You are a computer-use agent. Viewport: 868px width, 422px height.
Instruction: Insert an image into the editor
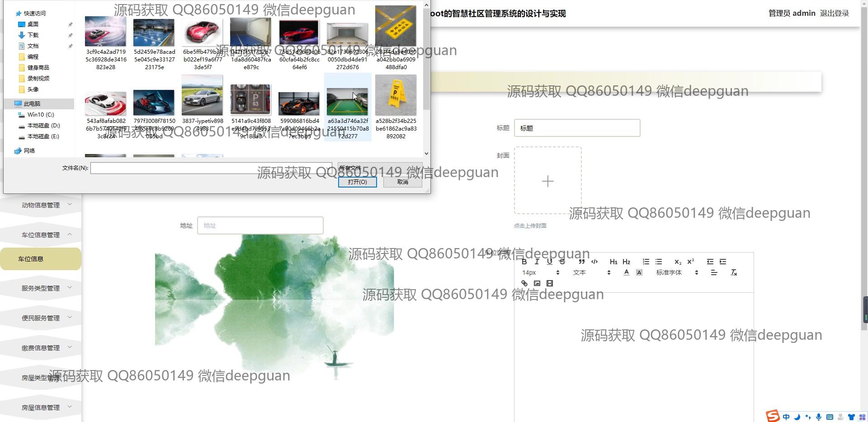click(537, 283)
